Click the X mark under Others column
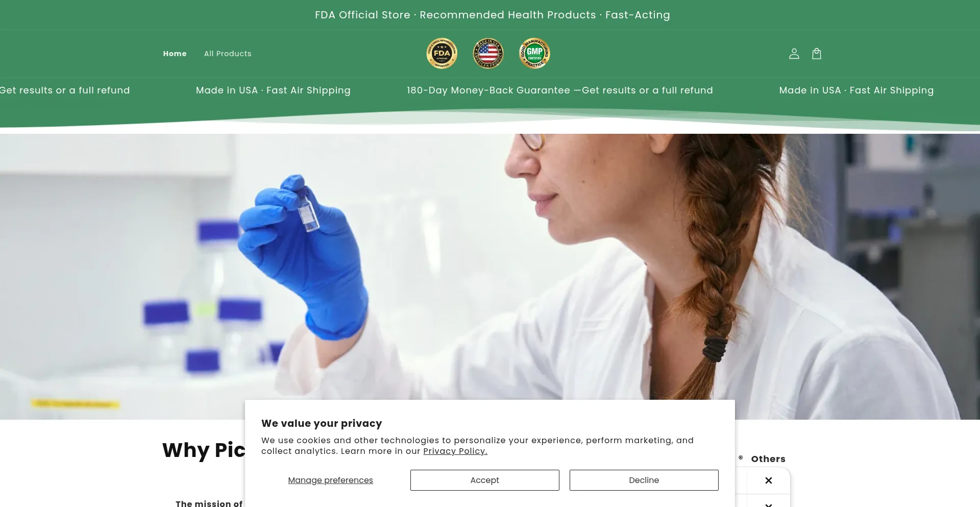Viewport: 980px width, 507px height. (x=769, y=480)
